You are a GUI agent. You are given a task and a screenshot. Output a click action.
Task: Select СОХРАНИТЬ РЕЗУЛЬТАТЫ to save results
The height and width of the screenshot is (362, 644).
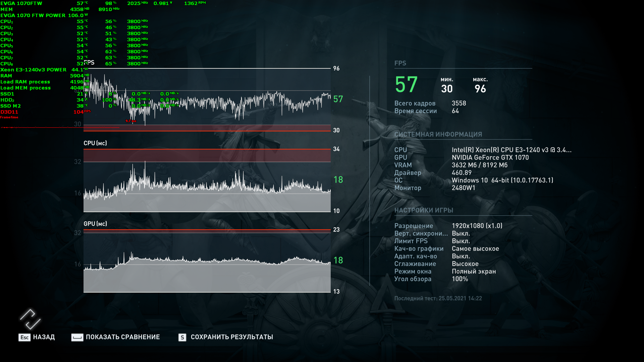232,337
